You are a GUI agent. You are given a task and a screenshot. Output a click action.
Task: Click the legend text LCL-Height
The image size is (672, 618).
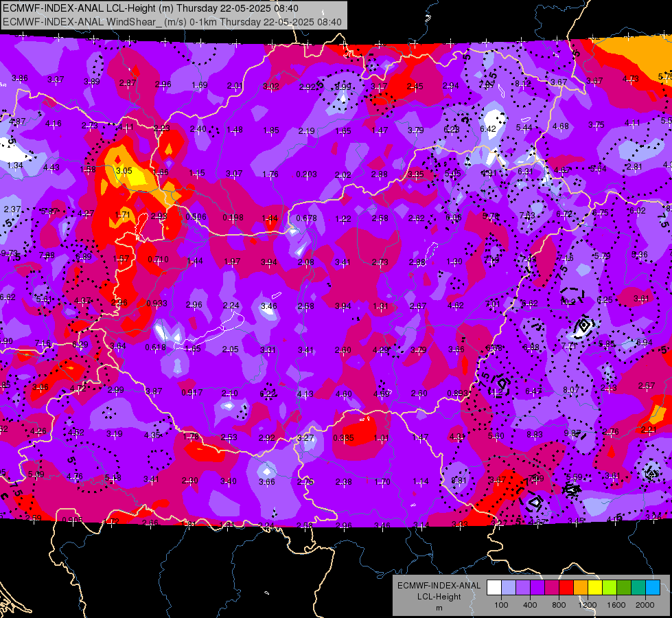[439, 597]
